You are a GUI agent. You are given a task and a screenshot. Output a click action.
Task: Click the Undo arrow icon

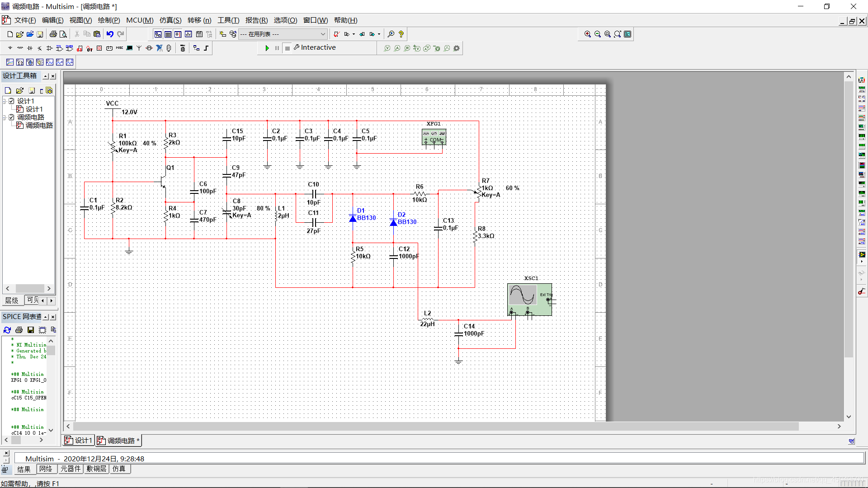tap(110, 34)
